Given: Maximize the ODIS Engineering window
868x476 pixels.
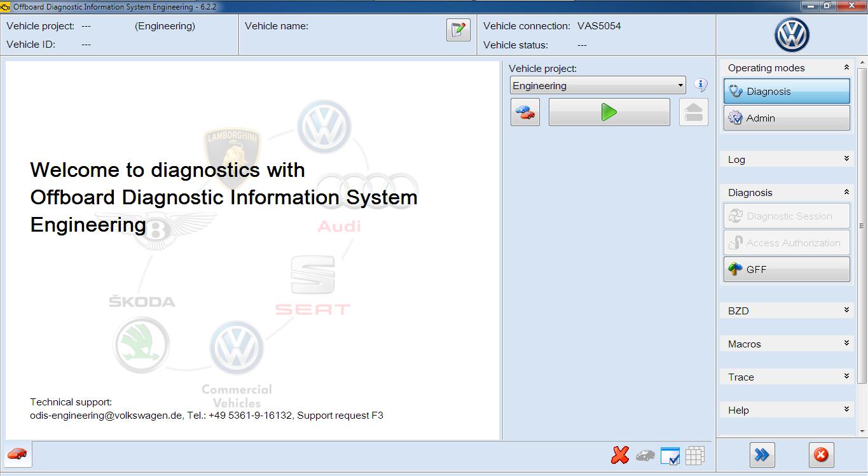Looking at the screenshot, I should 827,6.
